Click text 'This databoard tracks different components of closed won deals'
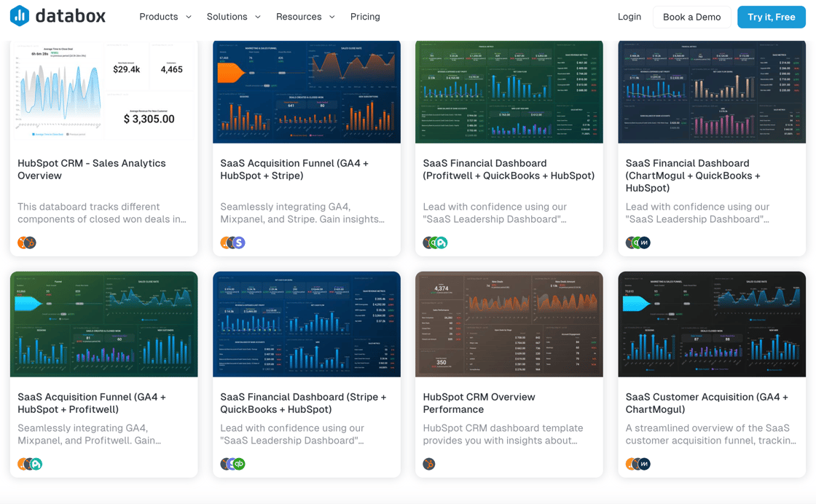816x504 pixels. click(x=102, y=213)
